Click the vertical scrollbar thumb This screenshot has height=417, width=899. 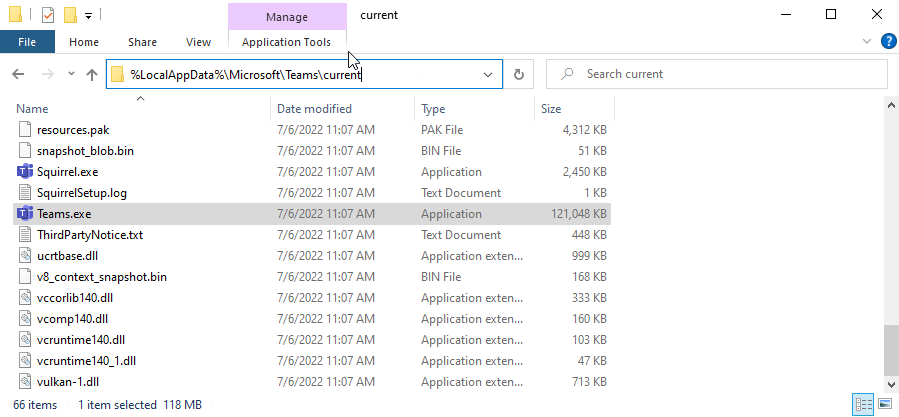[891, 349]
